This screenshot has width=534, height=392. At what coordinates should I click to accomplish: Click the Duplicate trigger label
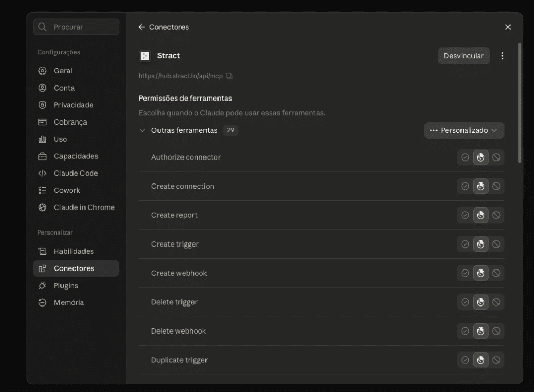pos(179,360)
